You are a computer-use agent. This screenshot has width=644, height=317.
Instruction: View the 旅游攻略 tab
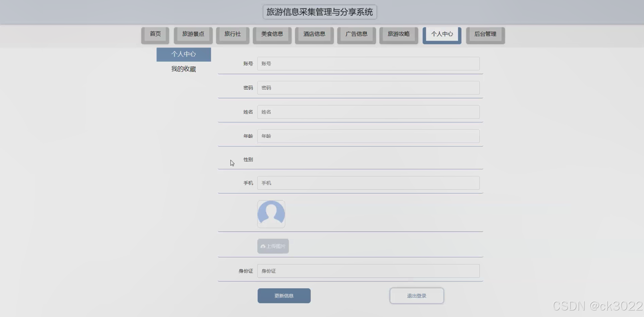coord(399,34)
